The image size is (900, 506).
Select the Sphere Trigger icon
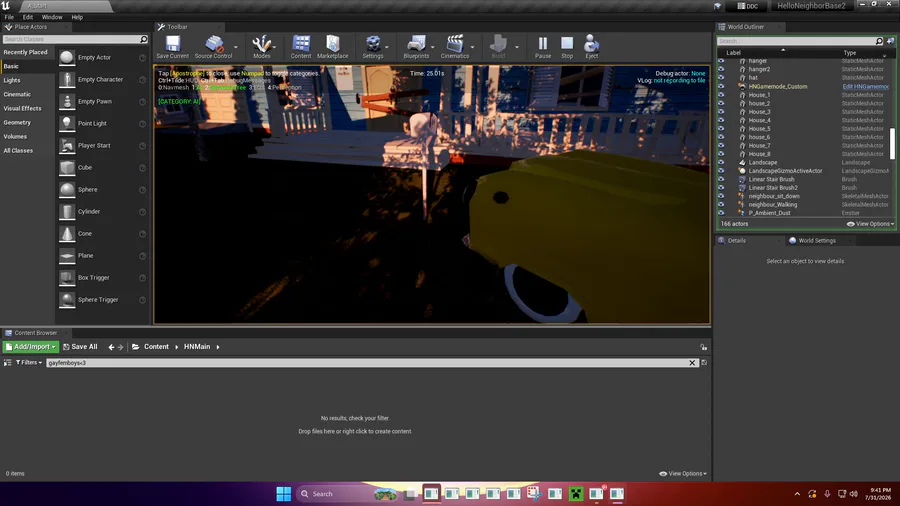pyautogui.click(x=67, y=299)
